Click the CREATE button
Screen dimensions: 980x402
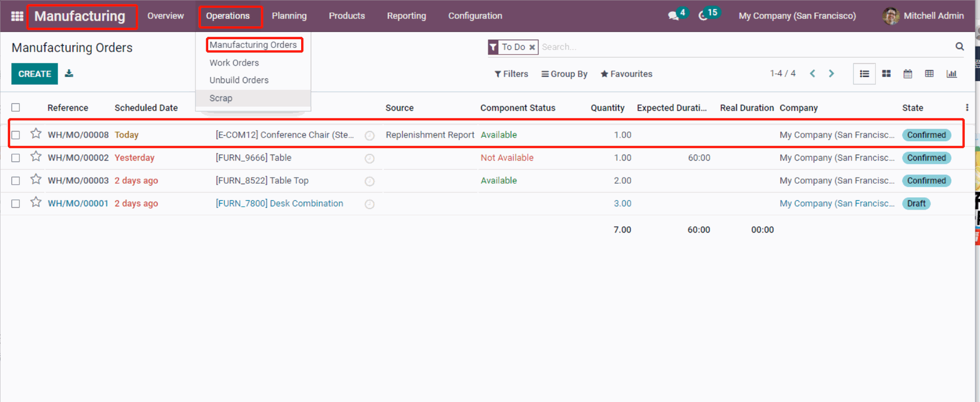click(x=35, y=74)
